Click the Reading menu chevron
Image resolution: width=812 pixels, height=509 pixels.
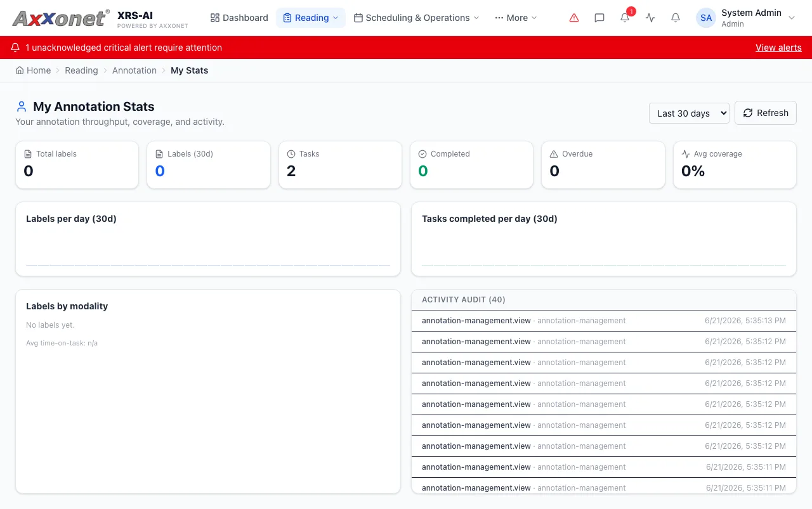[336, 18]
